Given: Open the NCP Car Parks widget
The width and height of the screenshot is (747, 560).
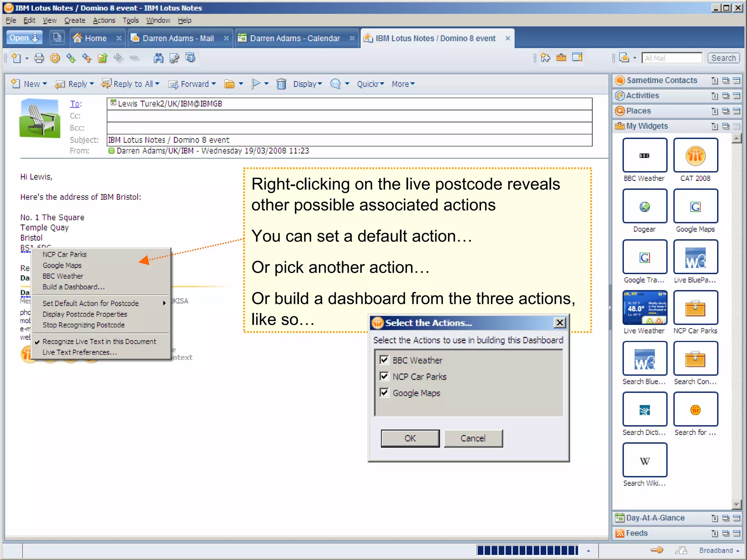Looking at the screenshot, I should tap(695, 308).
